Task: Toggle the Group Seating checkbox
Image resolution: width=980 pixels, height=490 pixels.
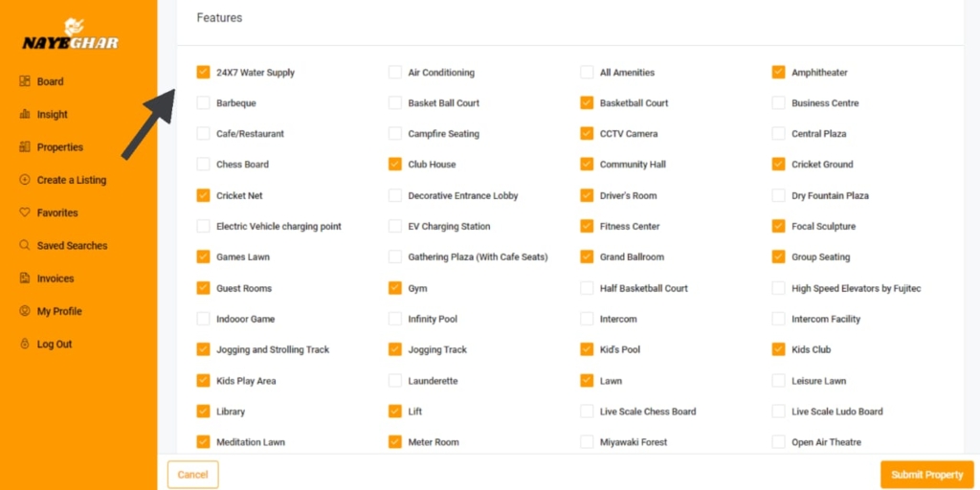Action: (x=778, y=256)
